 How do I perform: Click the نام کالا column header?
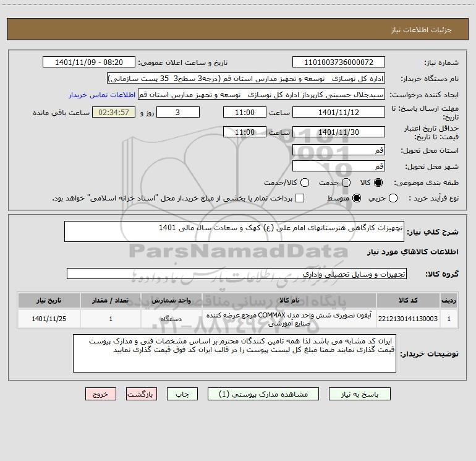(x=289, y=300)
